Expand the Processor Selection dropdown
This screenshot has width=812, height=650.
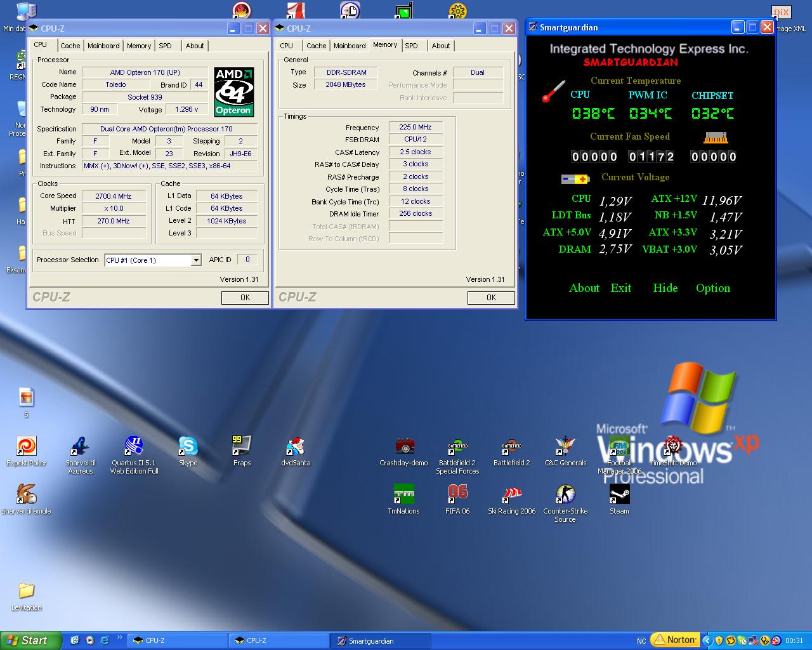[196, 260]
